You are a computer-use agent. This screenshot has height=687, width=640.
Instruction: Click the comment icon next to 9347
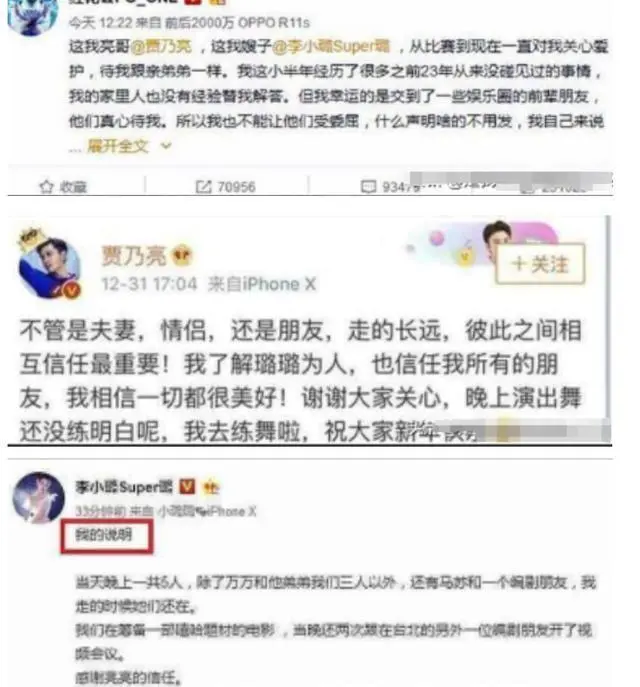pos(368,187)
